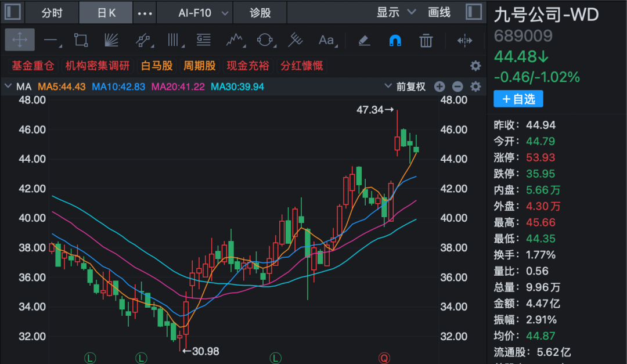627x364 pixels.
Task: Select the Aa text annotation tool
Action: pos(327,40)
